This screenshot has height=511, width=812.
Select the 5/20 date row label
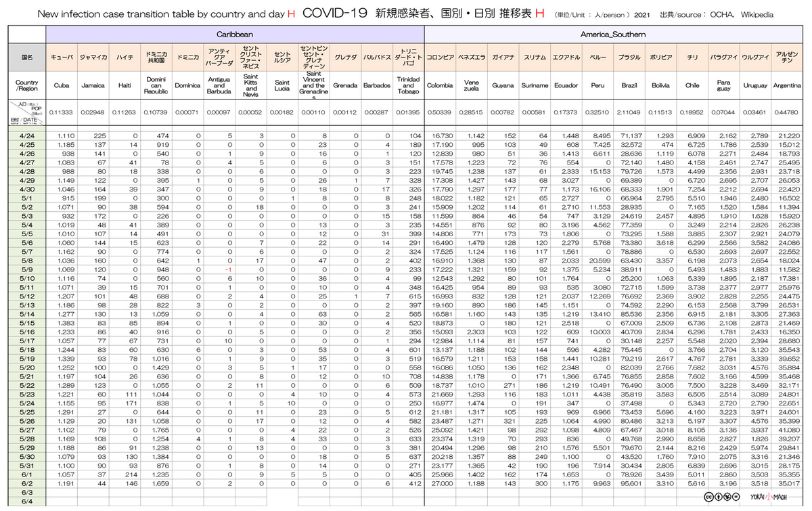coord(27,367)
